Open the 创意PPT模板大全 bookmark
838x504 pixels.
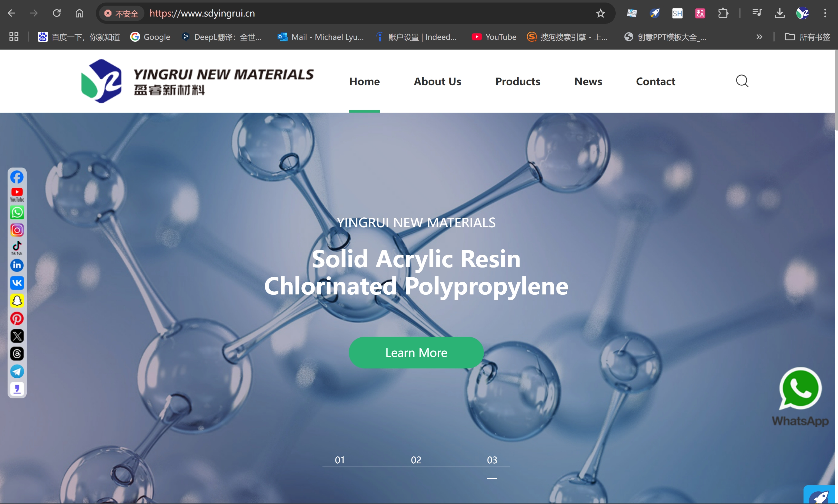[665, 37]
